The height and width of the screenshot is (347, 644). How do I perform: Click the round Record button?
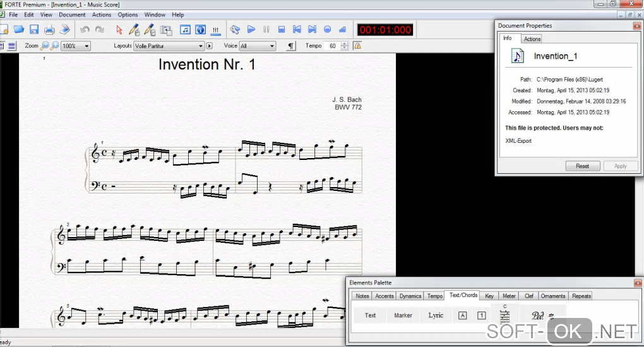click(x=327, y=29)
